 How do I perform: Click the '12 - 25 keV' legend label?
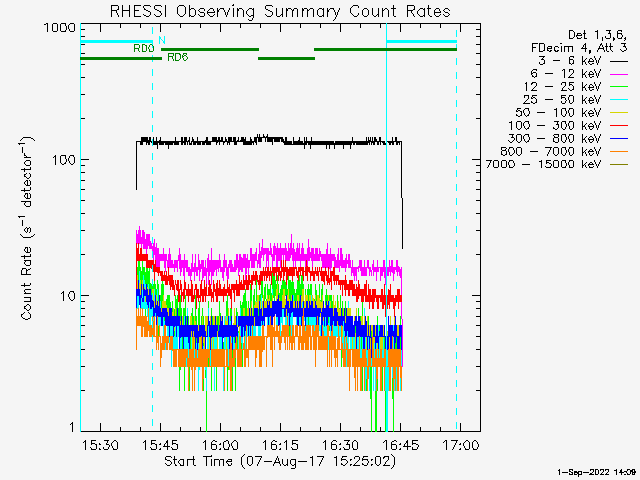tap(562, 87)
